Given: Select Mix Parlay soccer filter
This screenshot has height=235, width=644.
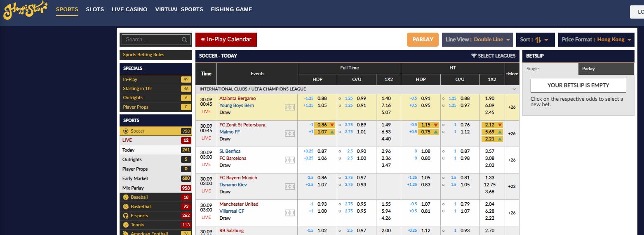Looking at the screenshot, I should tap(156, 188).
